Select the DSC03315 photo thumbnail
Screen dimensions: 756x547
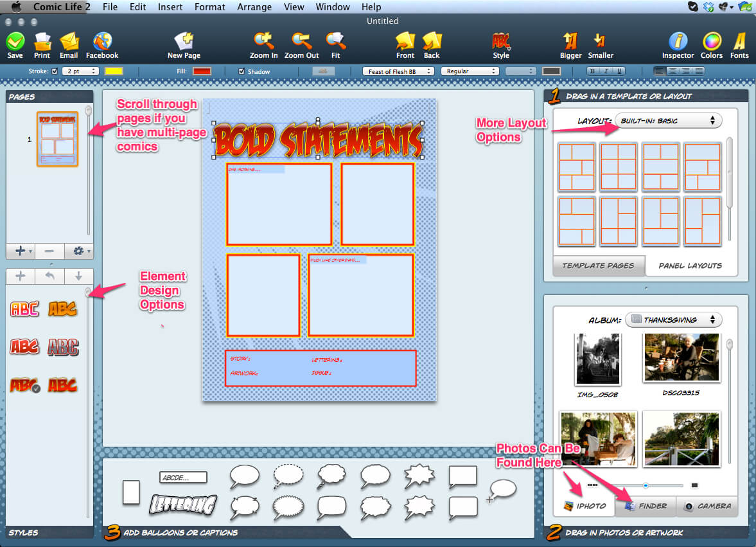[x=681, y=357]
